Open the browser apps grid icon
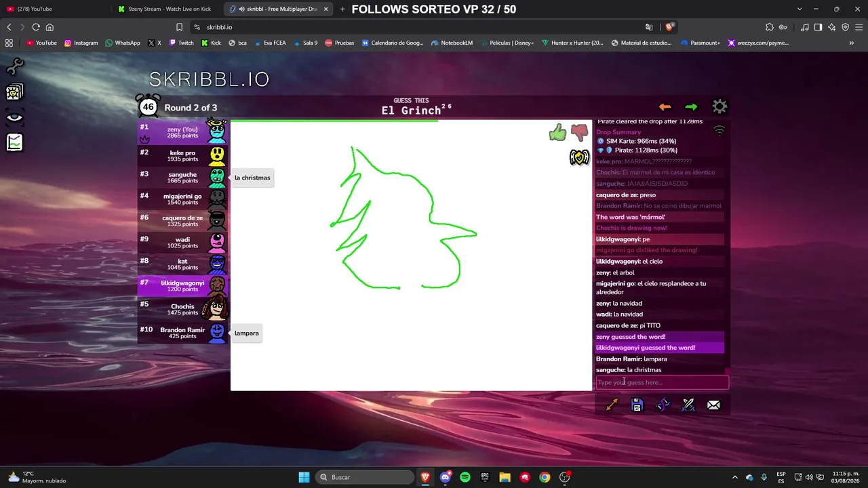 point(9,43)
